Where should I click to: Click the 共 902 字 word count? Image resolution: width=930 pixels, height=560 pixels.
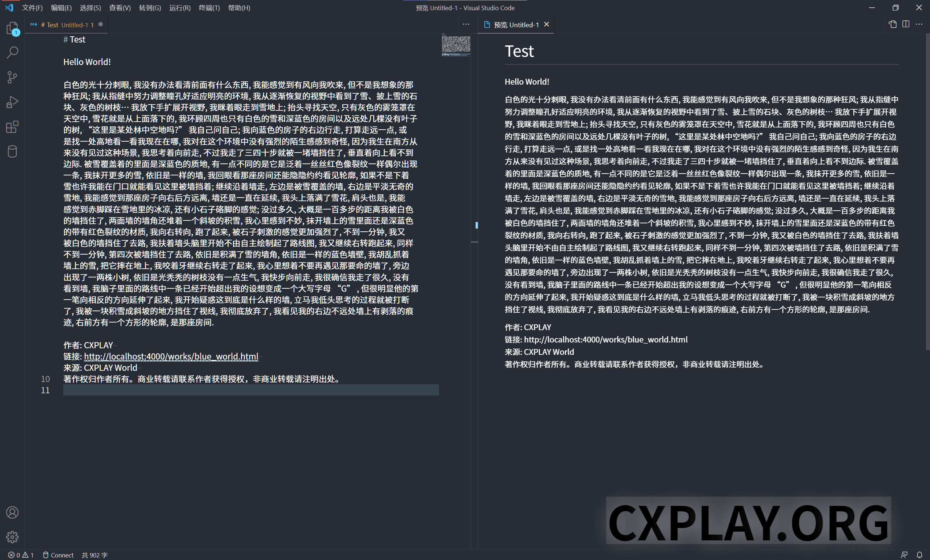tap(94, 555)
